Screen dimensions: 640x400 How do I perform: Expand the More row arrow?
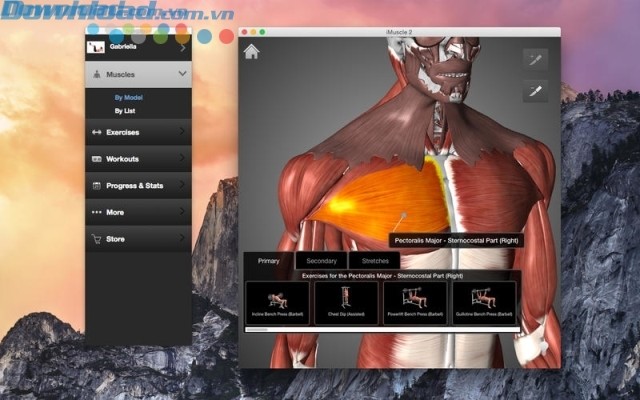pyautogui.click(x=182, y=211)
